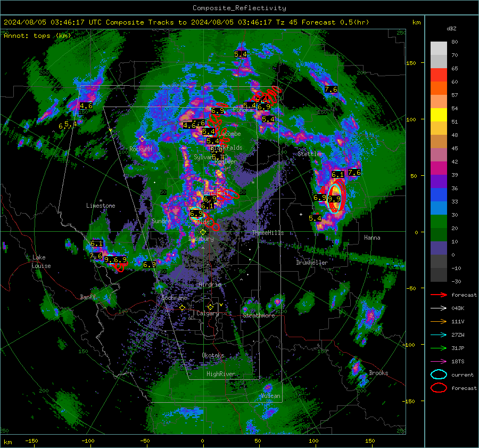Click the red forecast arrow in legend
479x448 pixels.
coord(439,295)
